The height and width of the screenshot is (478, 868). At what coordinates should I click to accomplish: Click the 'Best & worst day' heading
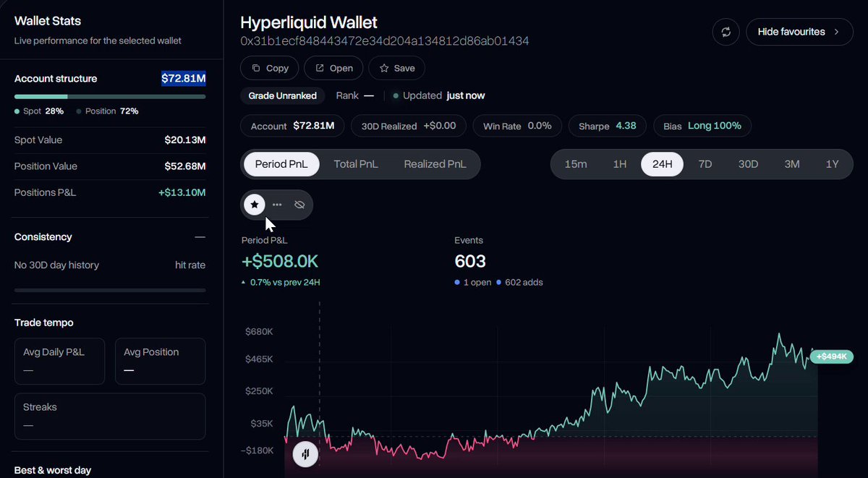coord(53,470)
